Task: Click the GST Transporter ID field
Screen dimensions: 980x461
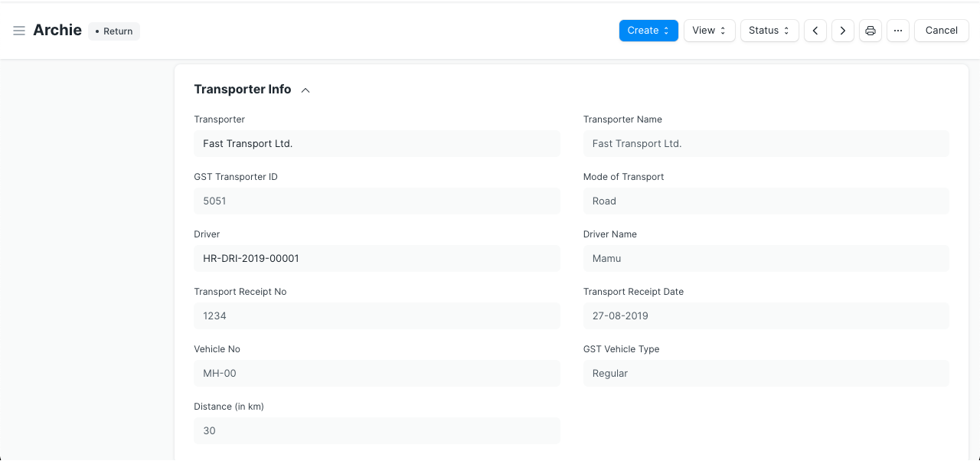Action: point(377,201)
